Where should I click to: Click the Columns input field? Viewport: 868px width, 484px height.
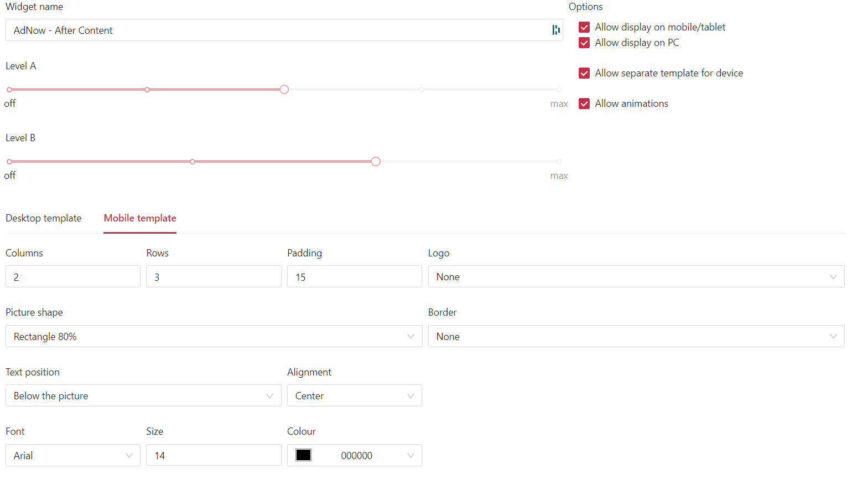point(73,276)
